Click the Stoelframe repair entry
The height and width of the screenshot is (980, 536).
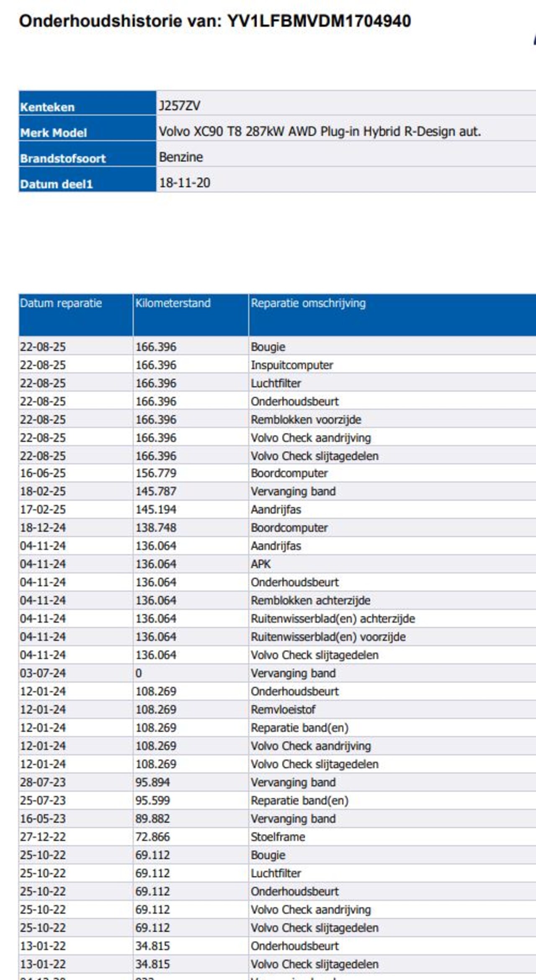click(x=278, y=837)
